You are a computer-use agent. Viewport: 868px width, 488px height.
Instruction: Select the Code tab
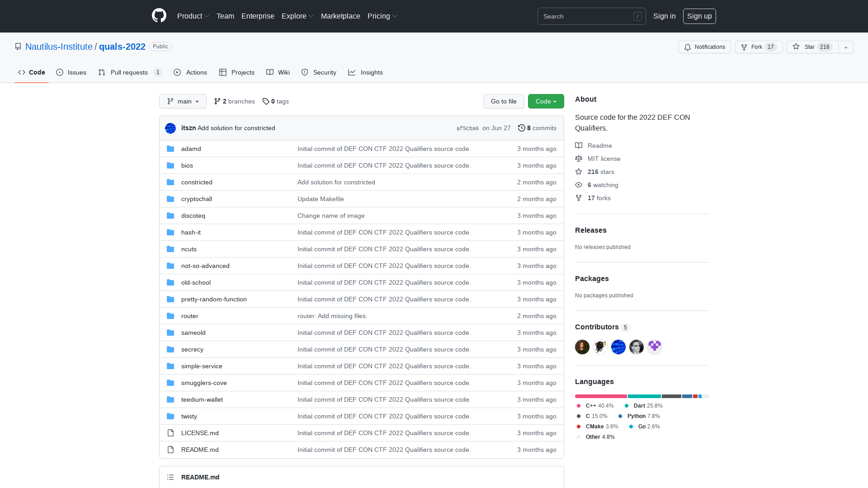click(x=32, y=72)
